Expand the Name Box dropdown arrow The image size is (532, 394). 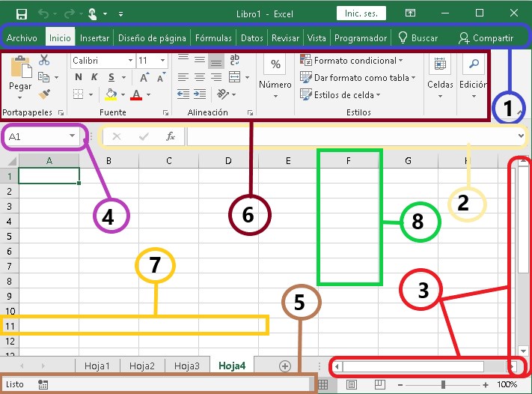72,136
